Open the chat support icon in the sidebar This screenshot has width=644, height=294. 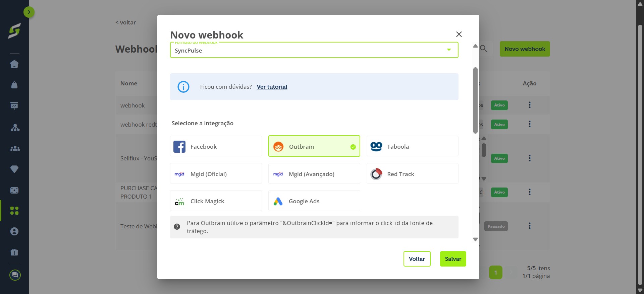[15, 275]
